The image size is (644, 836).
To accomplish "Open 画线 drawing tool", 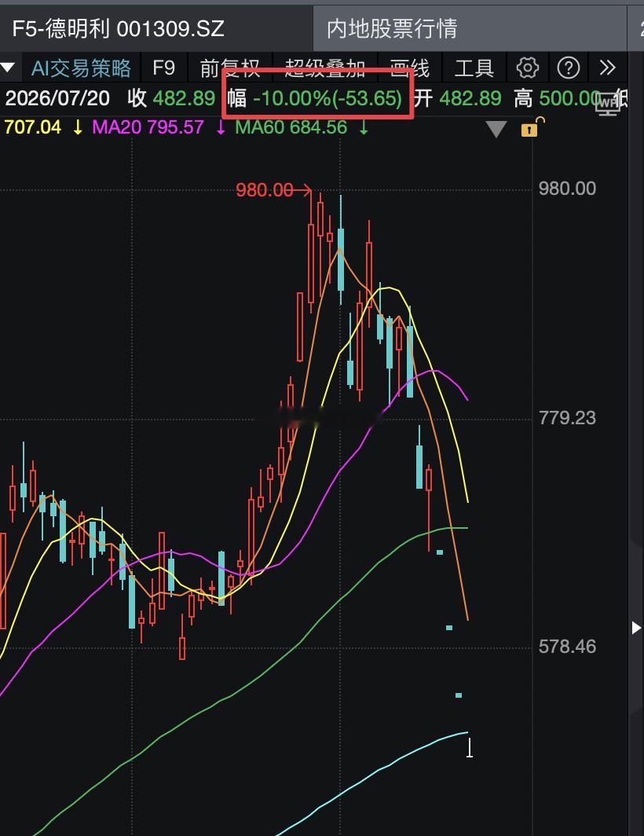I will [409, 68].
